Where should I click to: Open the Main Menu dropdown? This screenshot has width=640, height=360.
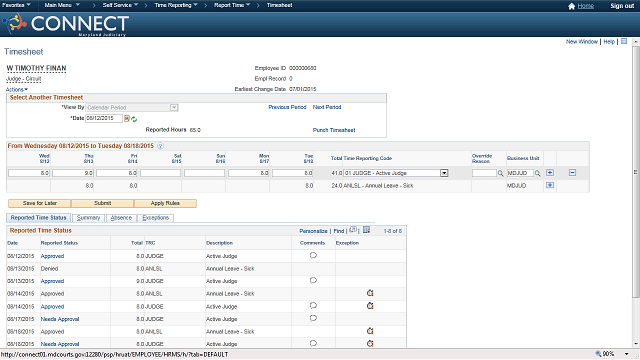point(62,5)
